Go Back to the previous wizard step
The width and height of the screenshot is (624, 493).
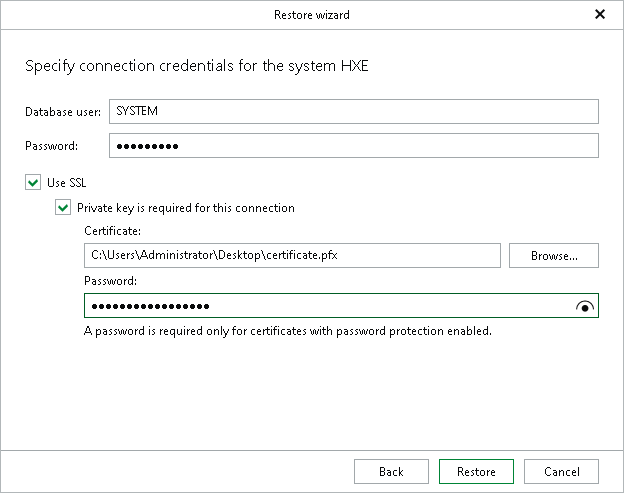pos(391,472)
